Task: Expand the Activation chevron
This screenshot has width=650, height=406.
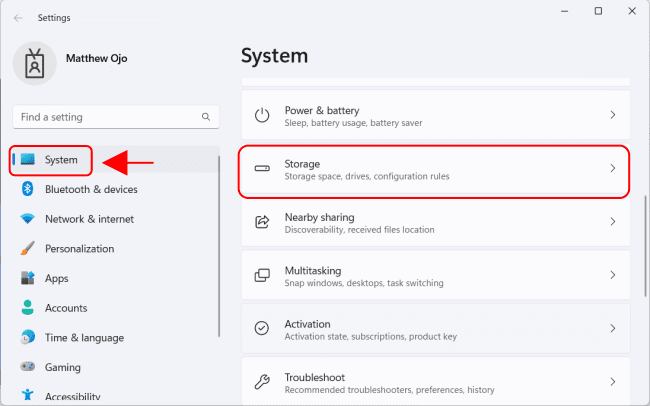Action: [x=613, y=328]
